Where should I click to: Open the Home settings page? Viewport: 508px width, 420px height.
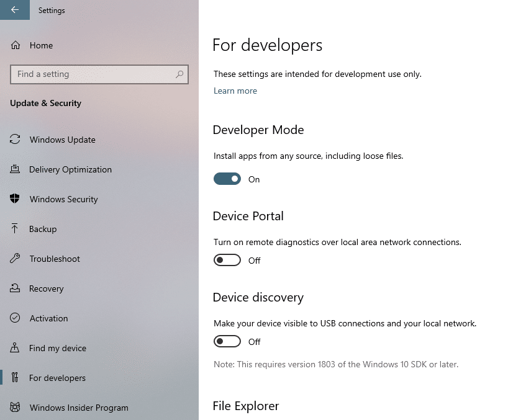click(x=99, y=45)
